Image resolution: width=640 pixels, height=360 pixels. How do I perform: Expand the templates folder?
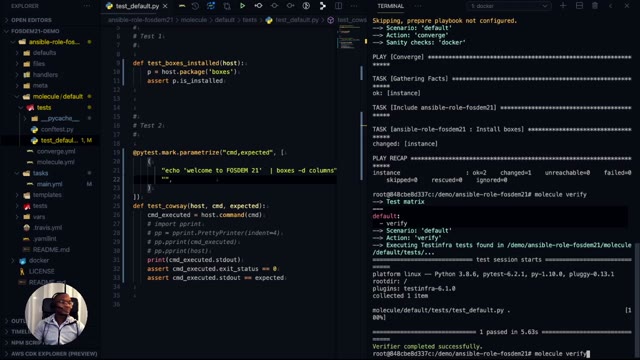[x=47, y=195]
